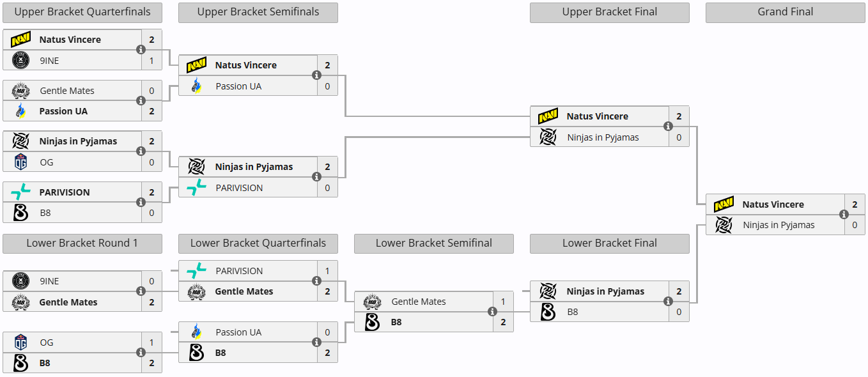The width and height of the screenshot is (868, 377).
Task: Click Natus Vincere score in Upper Bracket Final
Action: [679, 116]
